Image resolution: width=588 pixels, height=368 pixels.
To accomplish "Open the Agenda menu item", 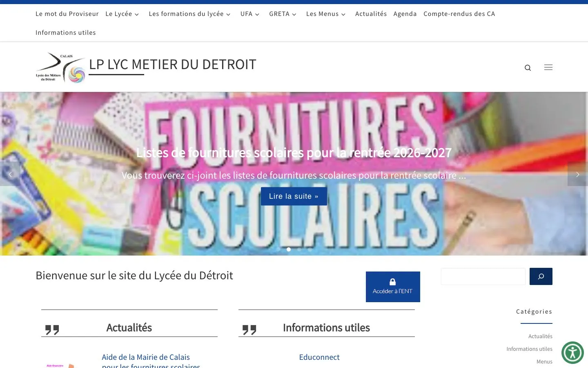I will click(x=405, y=14).
